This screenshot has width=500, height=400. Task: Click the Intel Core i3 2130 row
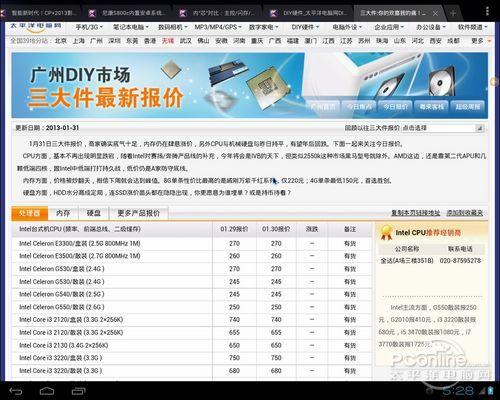click(x=192, y=345)
